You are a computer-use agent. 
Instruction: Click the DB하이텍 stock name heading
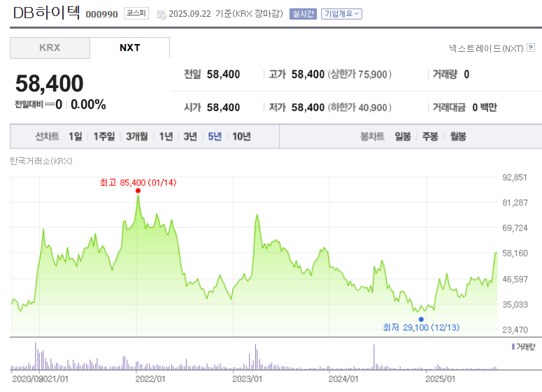pos(47,13)
